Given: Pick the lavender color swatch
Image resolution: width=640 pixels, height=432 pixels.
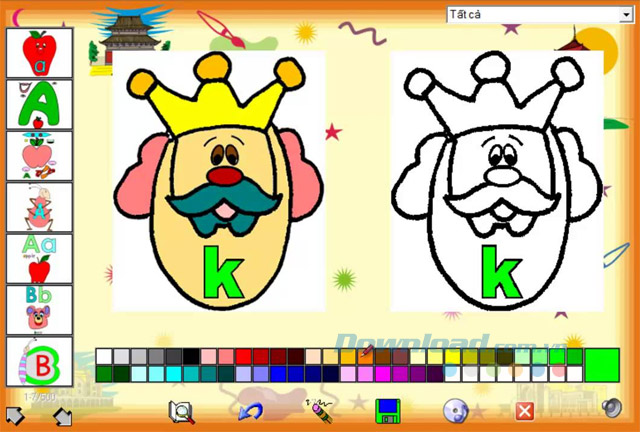Looking at the screenshot, I should (x=243, y=374).
